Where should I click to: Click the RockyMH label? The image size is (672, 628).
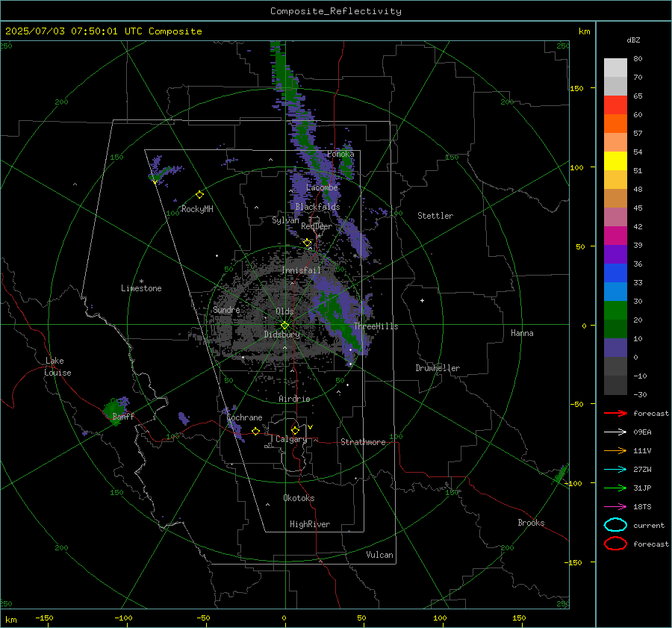pyautogui.click(x=197, y=209)
